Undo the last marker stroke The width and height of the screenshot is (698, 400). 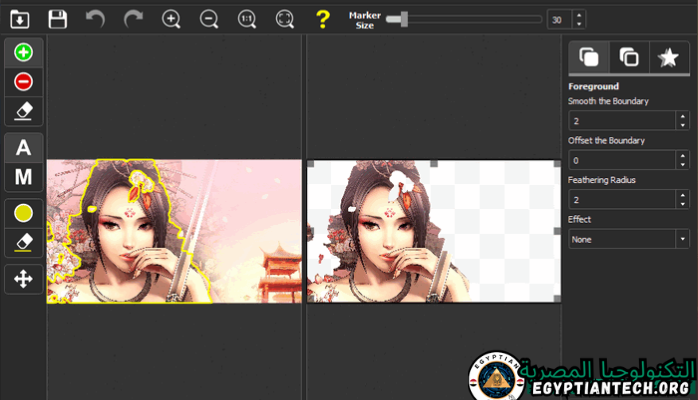[x=95, y=18]
